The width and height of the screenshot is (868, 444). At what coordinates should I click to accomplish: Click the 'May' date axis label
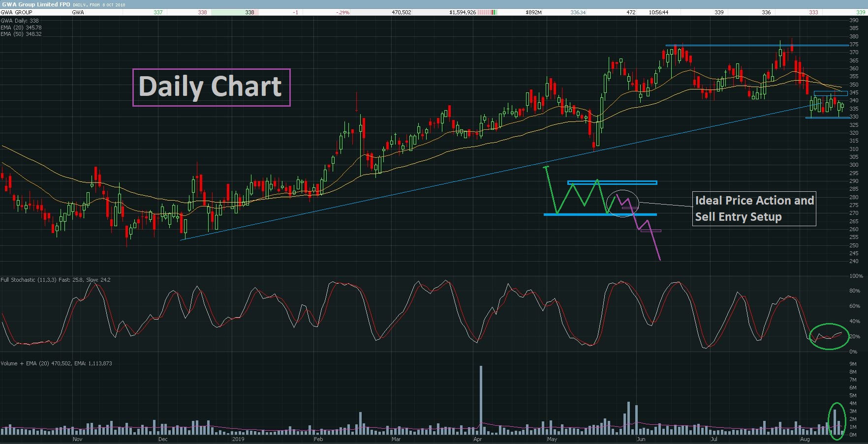click(552, 439)
